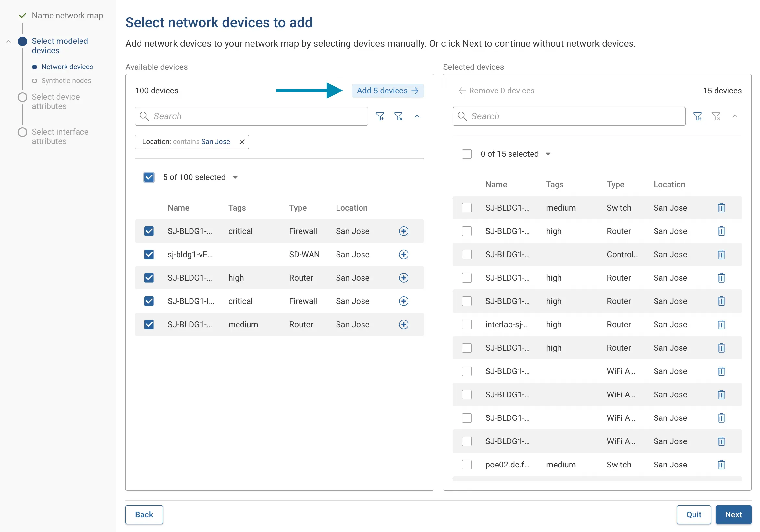
Task: Go to Select interface attributes step
Action: coord(60,137)
